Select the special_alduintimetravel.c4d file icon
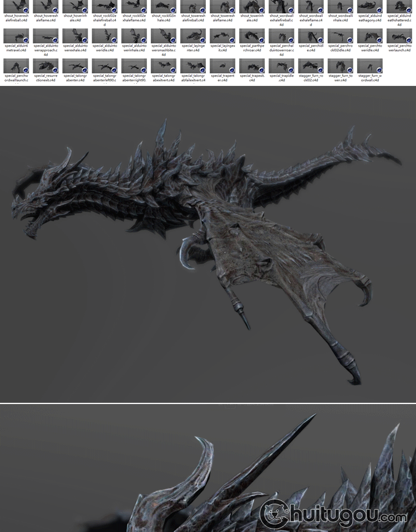416x532 pixels. [x=16, y=36]
